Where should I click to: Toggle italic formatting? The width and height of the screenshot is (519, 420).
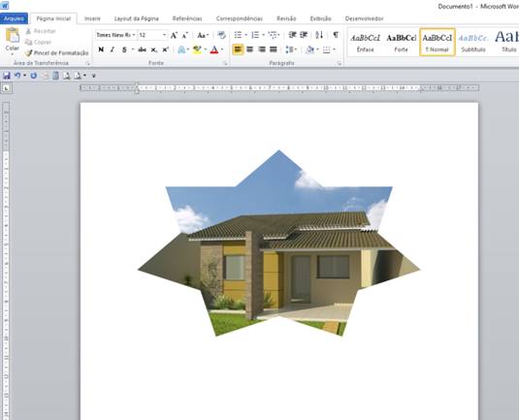click(x=113, y=49)
